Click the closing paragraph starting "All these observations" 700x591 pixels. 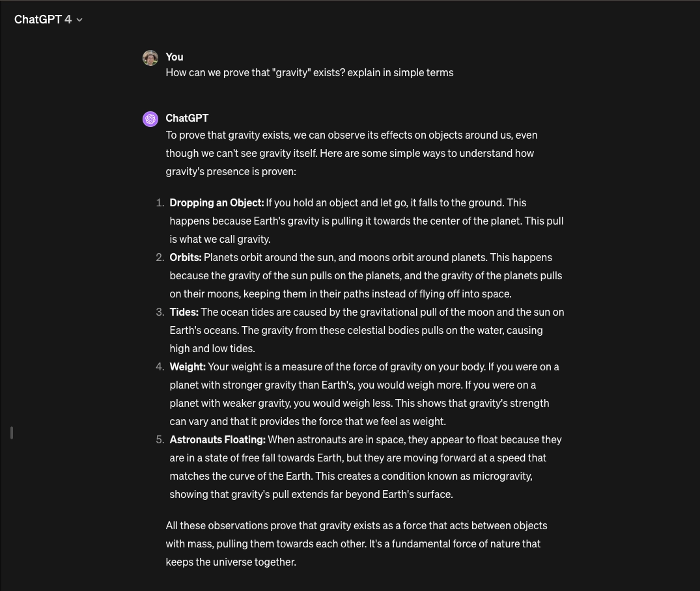click(x=356, y=543)
